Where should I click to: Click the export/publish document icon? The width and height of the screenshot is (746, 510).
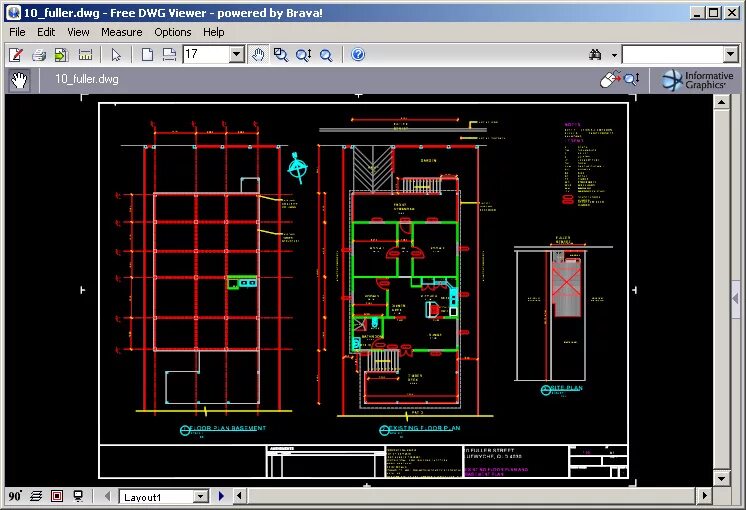coord(62,55)
